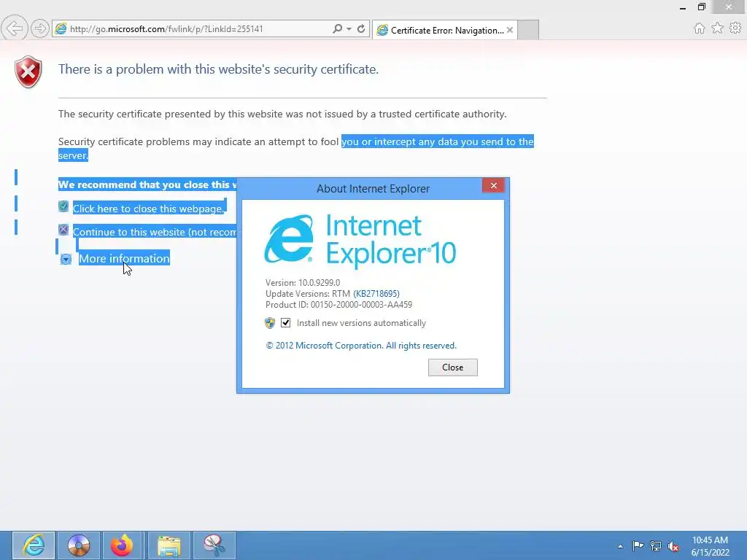The height and width of the screenshot is (560, 747).
Task: Click the green shield close webpage icon
Action: click(x=63, y=206)
